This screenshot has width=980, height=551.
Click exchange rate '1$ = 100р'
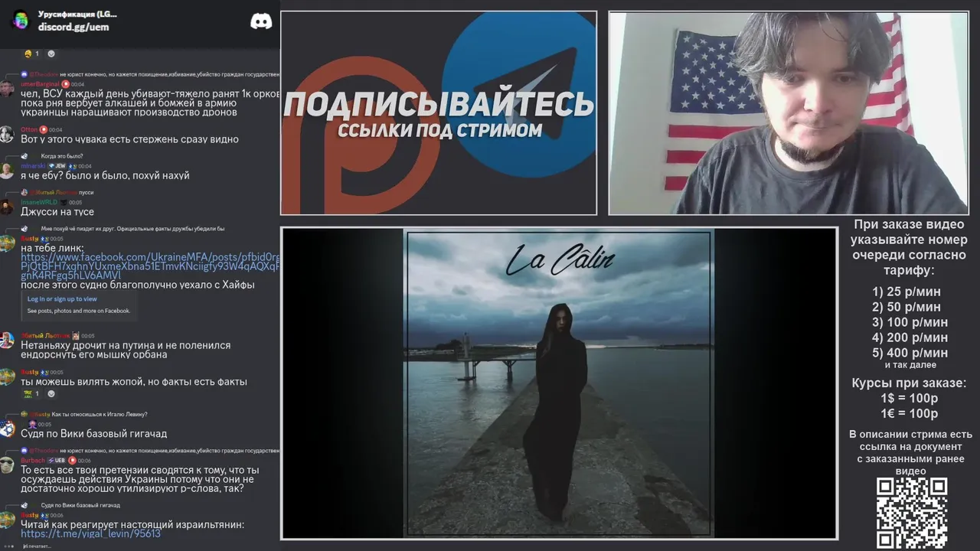point(909,399)
